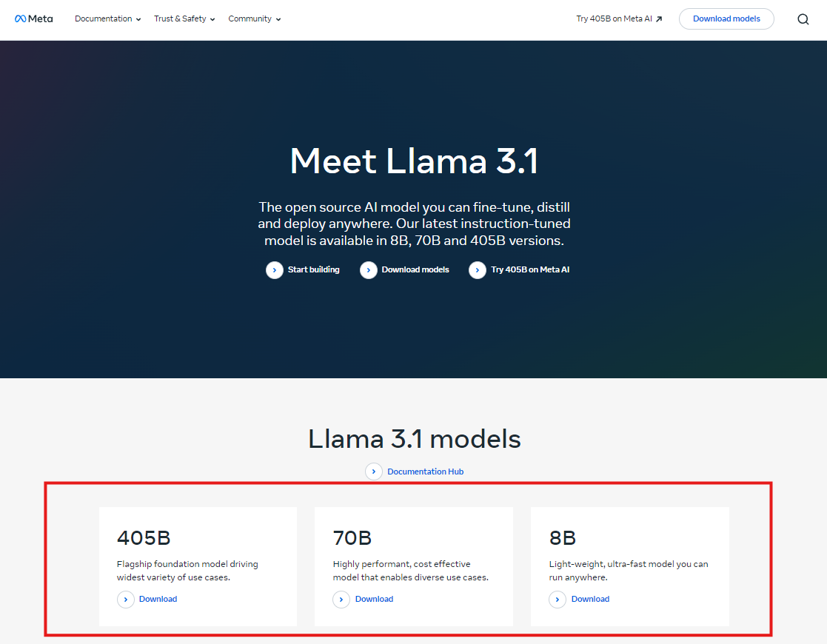Expand the Community menu
827x644 pixels.
pos(254,19)
